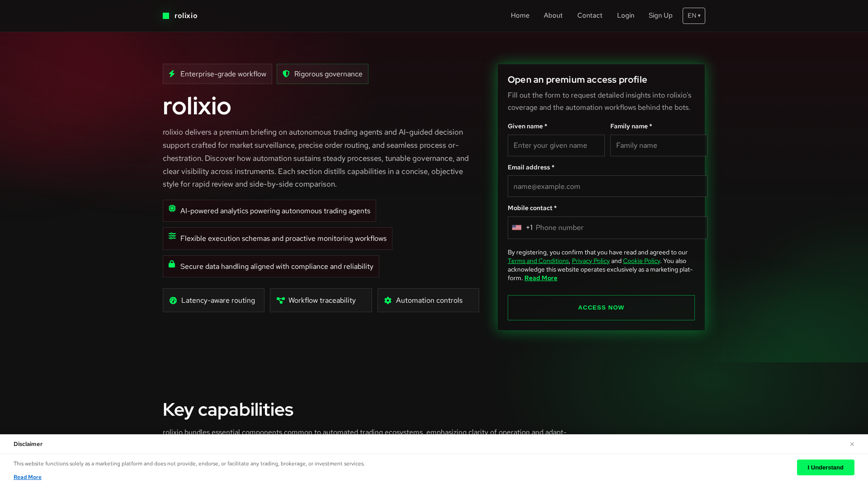Focus the Email address input field
The width and height of the screenshot is (868, 488).
(x=607, y=186)
